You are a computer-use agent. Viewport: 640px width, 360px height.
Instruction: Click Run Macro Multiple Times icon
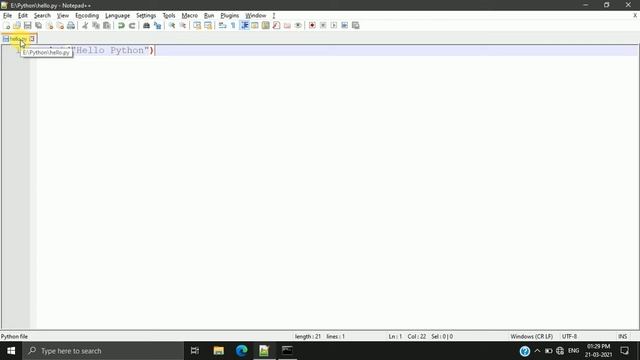point(344,25)
